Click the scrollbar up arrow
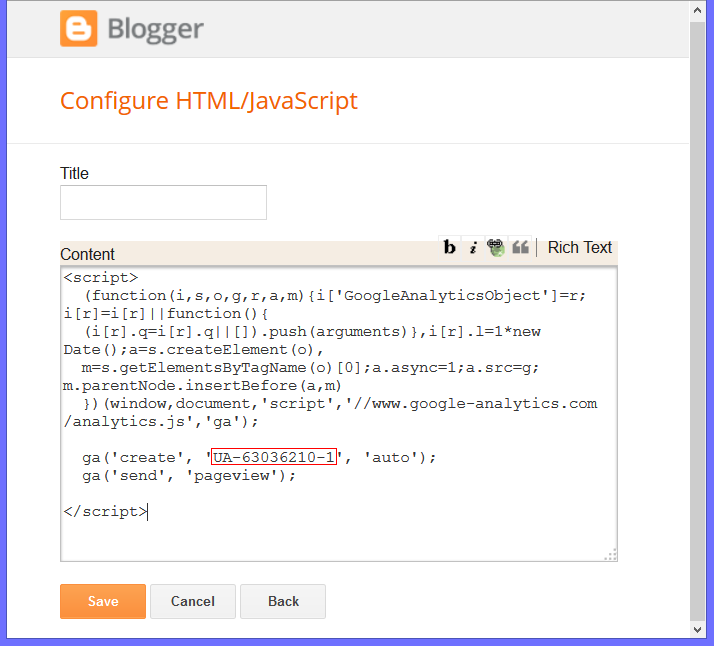714x646 pixels. (x=698, y=8)
